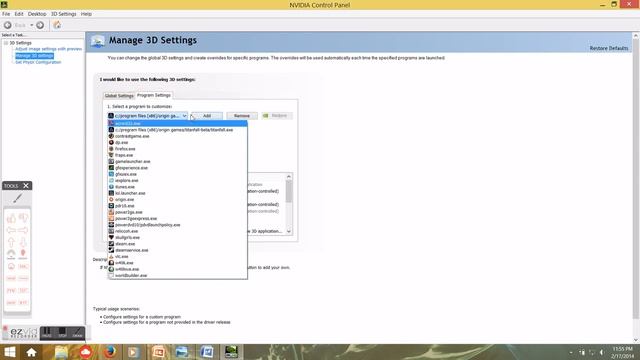Click the volume icon in the system tray
This screenshot has width=640, height=360.
coord(602,352)
